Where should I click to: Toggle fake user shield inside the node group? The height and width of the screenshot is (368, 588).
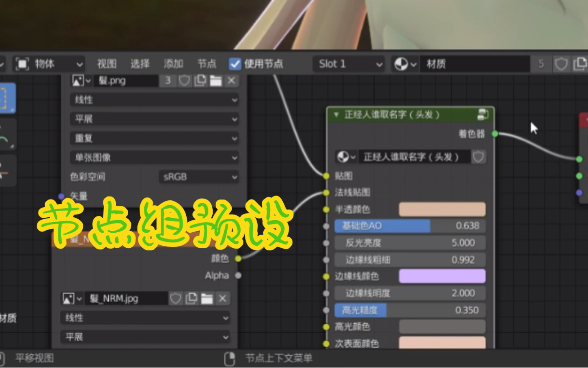click(x=478, y=157)
